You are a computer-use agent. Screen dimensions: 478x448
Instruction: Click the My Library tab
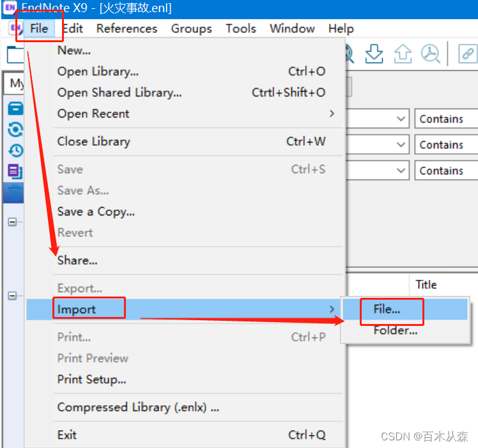pos(14,83)
